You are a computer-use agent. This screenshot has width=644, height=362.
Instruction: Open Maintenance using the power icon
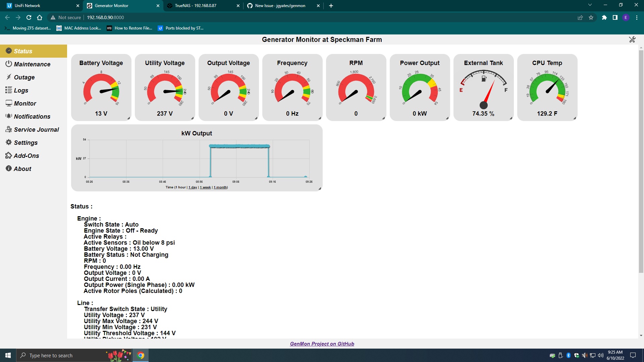(9, 64)
